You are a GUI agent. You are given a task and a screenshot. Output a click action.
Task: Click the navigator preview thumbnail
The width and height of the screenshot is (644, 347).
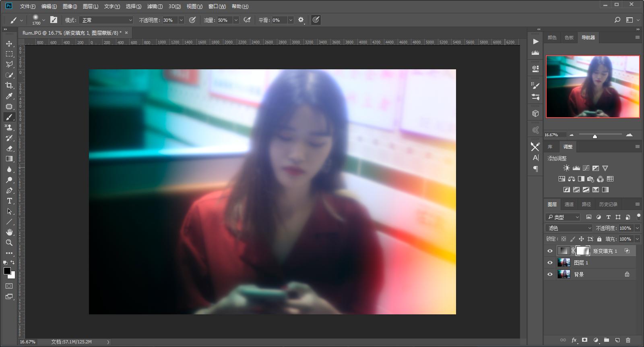point(592,87)
